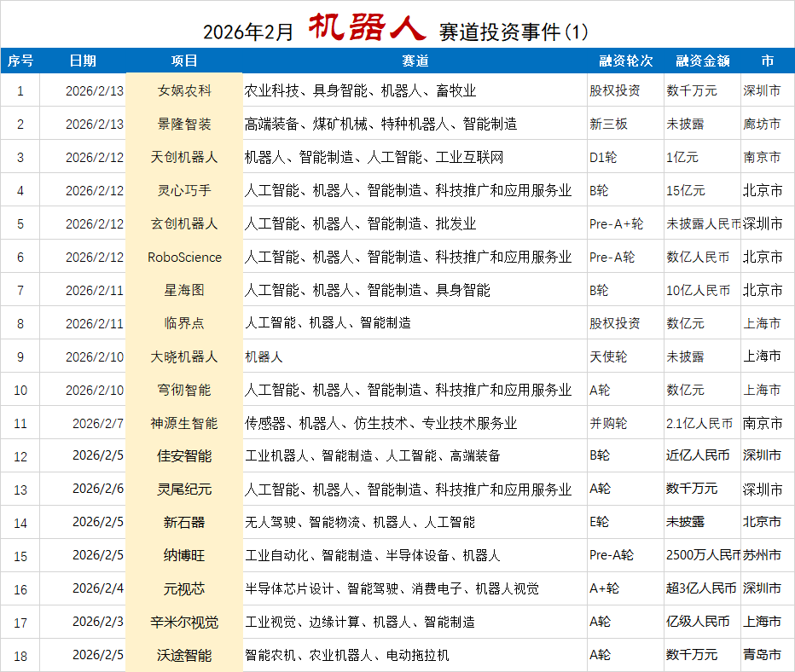795x672 pixels.
Task: Select the 大晓机器人 project cell
Action: tap(184, 356)
